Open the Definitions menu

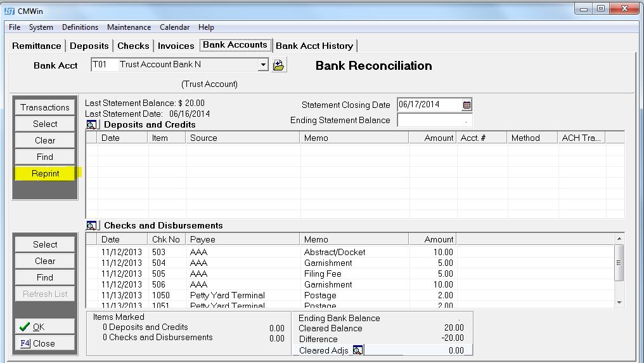tap(80, 27)
